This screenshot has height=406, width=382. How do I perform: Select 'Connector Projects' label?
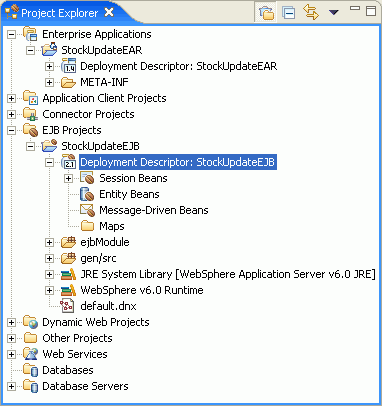click(88, 114)
